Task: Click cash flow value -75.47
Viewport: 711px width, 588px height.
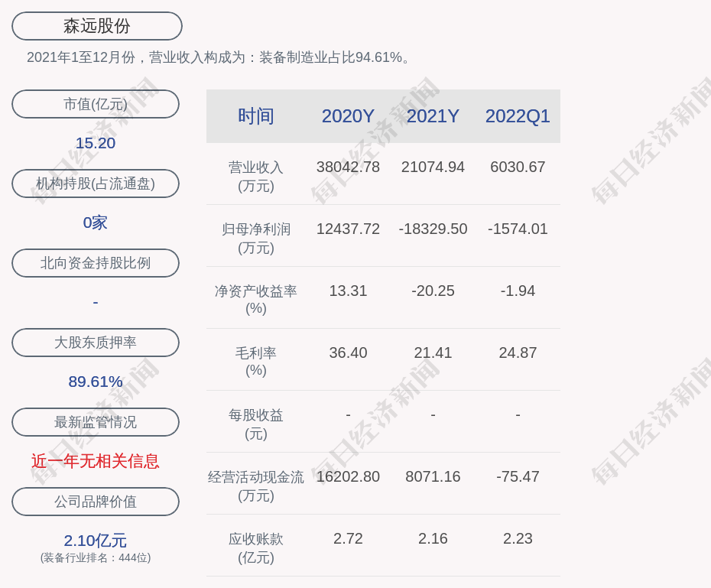Action: [x=518, y=476]
